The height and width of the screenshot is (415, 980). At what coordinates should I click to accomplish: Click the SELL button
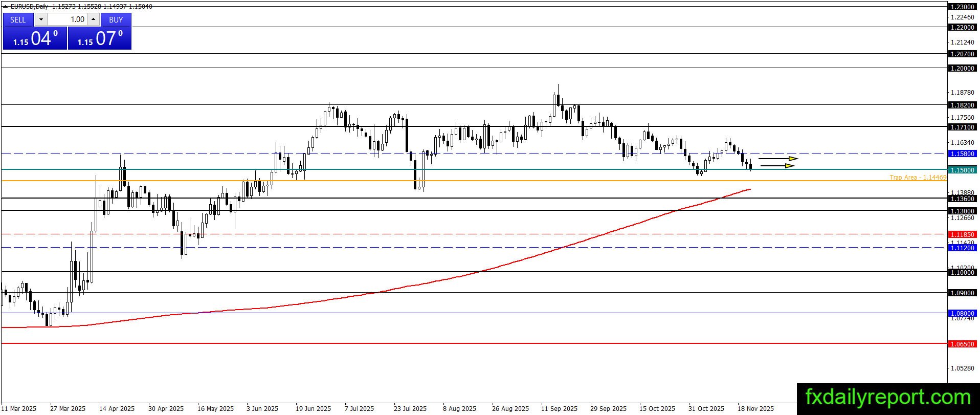pyautogui.click(x=18, y=19)
